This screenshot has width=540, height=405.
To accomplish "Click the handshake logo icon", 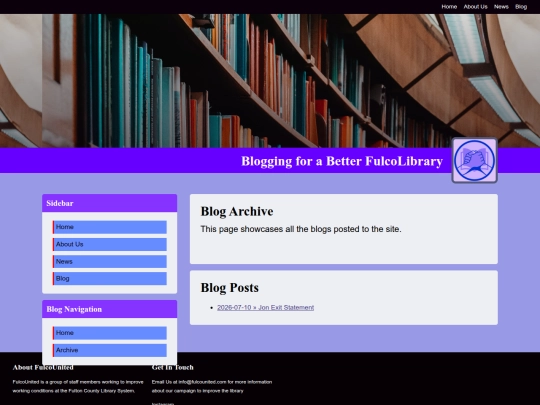I will coord(475,160).
